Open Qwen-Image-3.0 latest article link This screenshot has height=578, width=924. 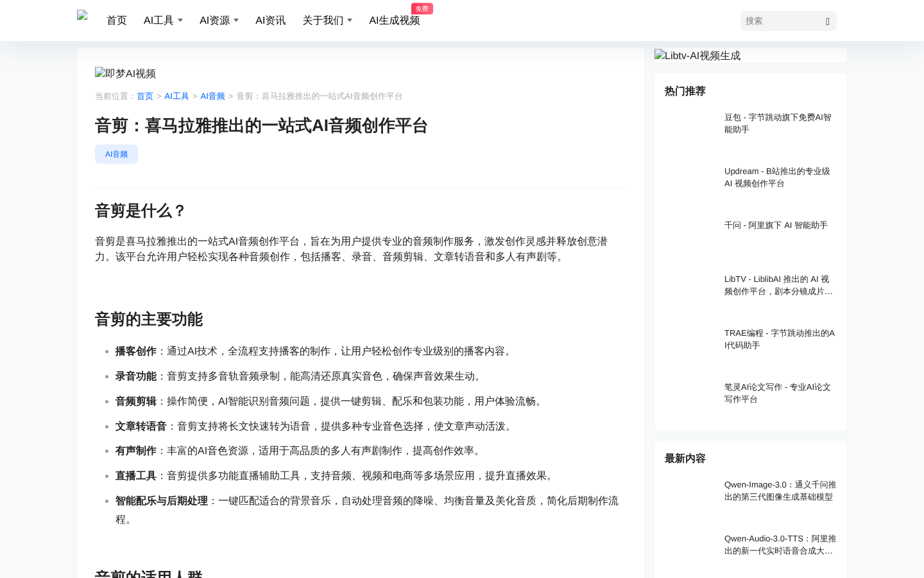click(x=780, y=491)
